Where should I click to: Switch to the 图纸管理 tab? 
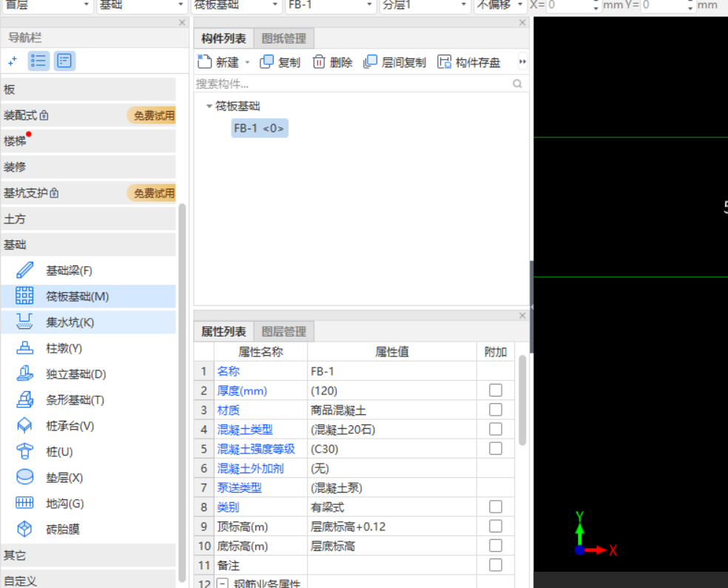pyautogui.click(x=283, y=38)
